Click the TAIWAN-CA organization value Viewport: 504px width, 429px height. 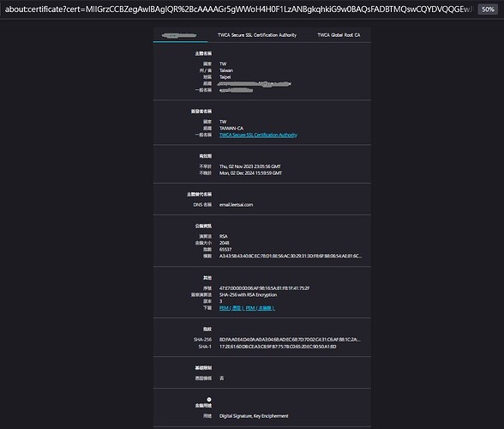click(x=231, y=128)
